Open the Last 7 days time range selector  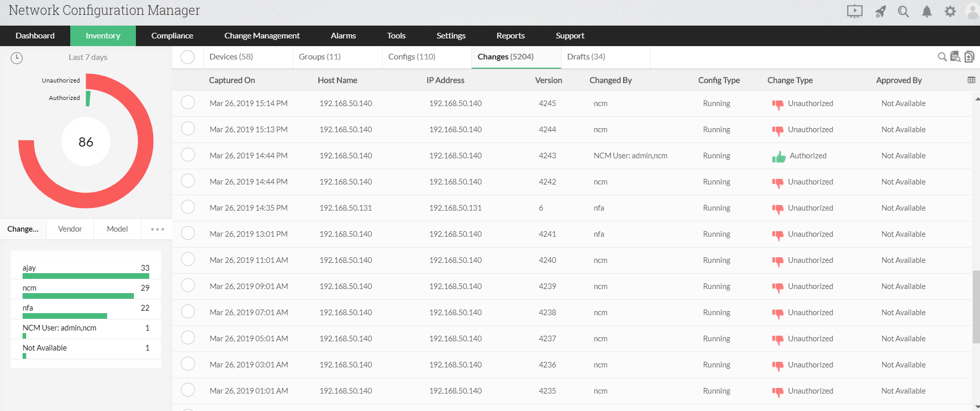point(88,57)
